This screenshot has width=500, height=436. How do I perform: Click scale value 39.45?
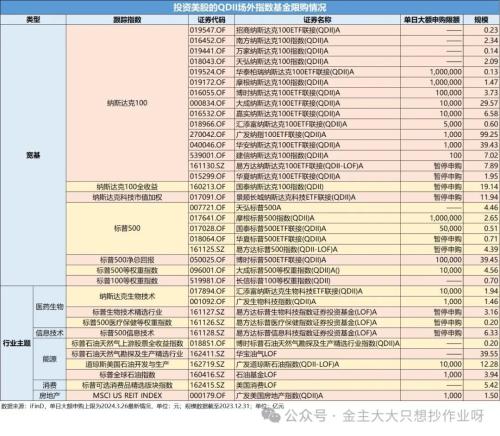(x=489, y=260)
